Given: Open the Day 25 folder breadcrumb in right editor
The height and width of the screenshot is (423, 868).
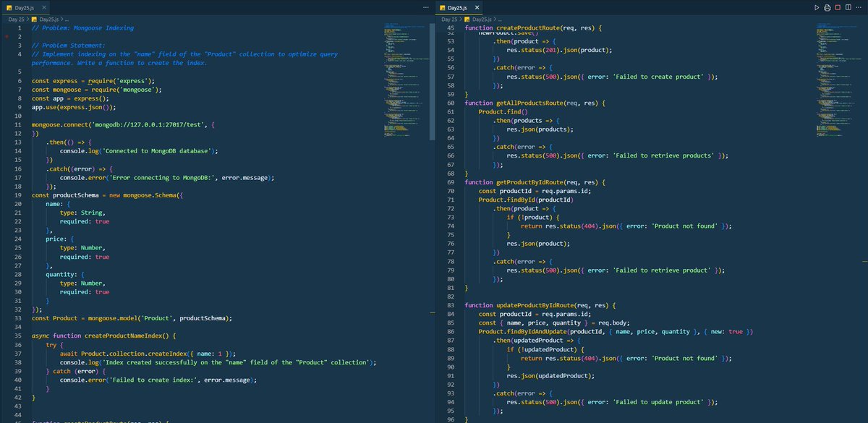Looking at the screenshot, I should click(x=448, y=19).
